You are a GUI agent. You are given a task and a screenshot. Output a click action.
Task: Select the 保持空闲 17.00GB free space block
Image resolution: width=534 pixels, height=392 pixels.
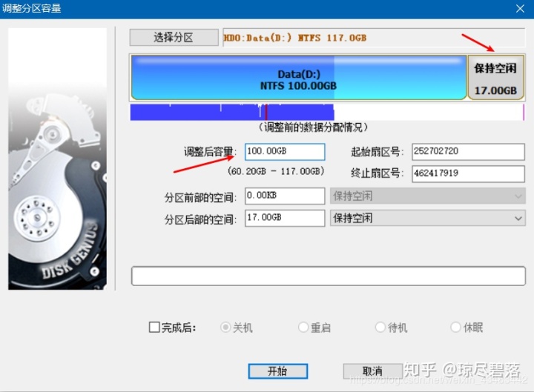pos(496,78)
